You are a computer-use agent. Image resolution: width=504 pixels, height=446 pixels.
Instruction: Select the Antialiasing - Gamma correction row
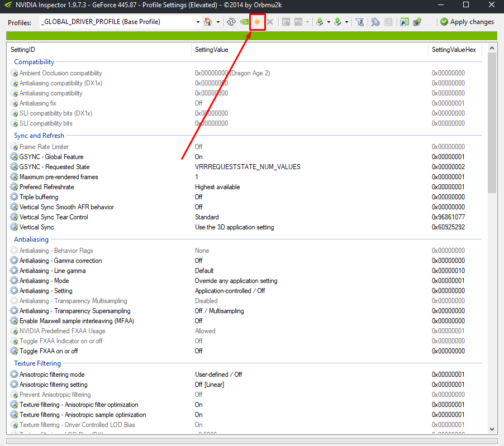244,261
